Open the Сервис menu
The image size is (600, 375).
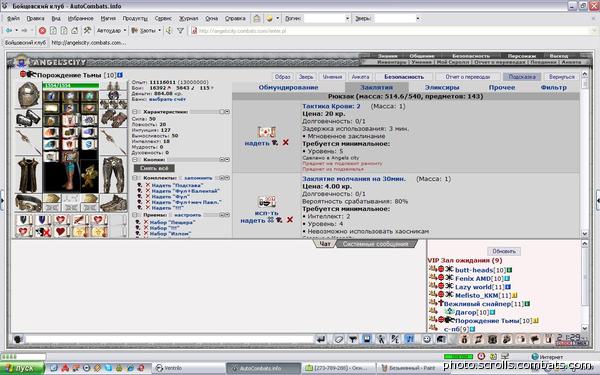tap(163, 18)
